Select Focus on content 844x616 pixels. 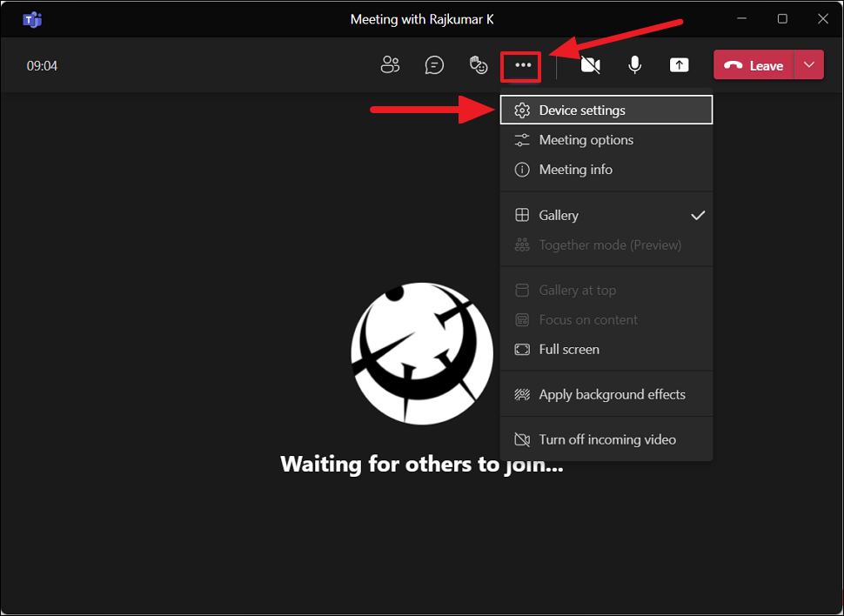[606, 320]
